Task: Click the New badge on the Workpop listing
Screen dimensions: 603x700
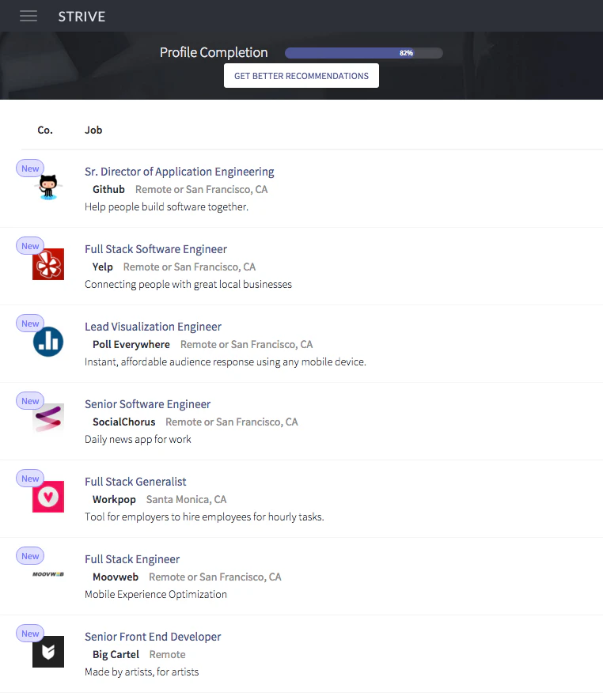Action: pos(30,479)
